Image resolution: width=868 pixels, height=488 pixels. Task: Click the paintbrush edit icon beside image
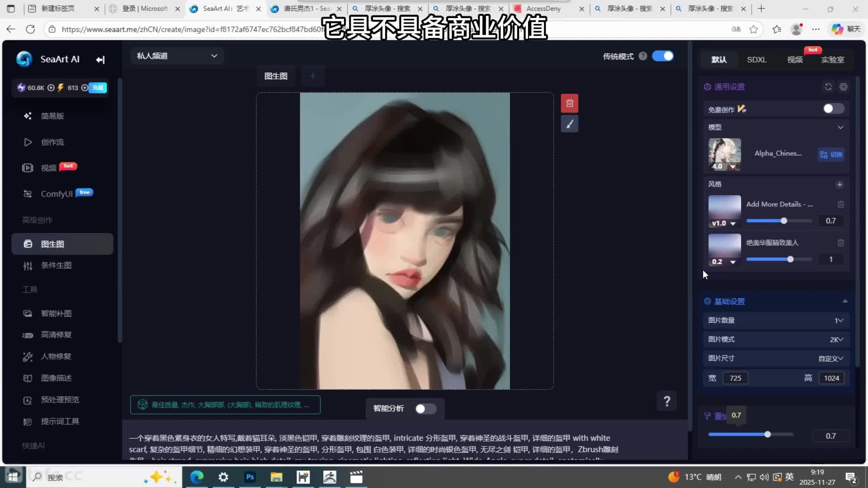[569, 124]
